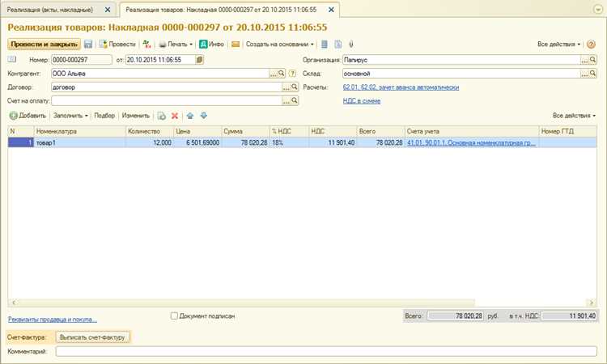
Task: Click the paperclip attachments icon
Action: tap(351, 44)
